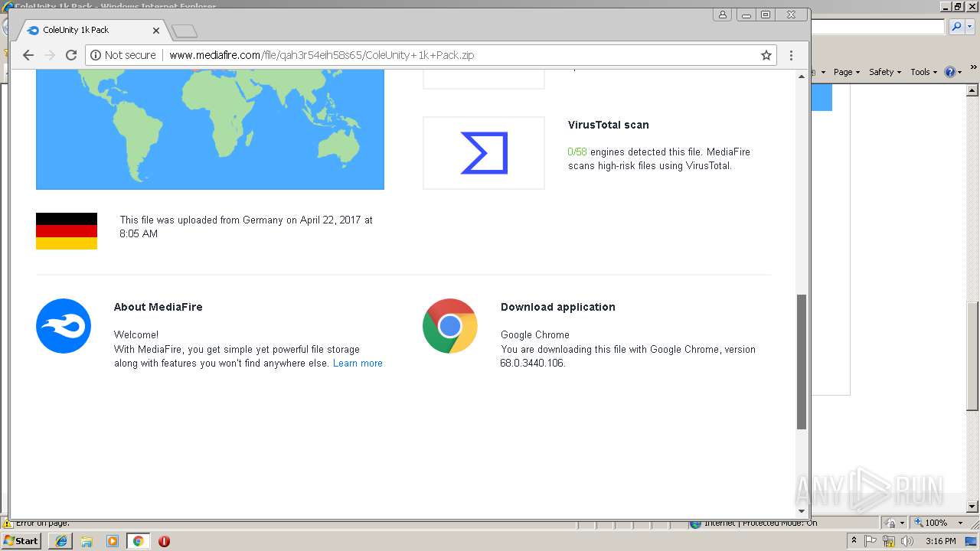This screenshot has width=980, height=551.
Task: Expand Internet Explorer toolbar overflow chevron
Action: pos(975,68)
